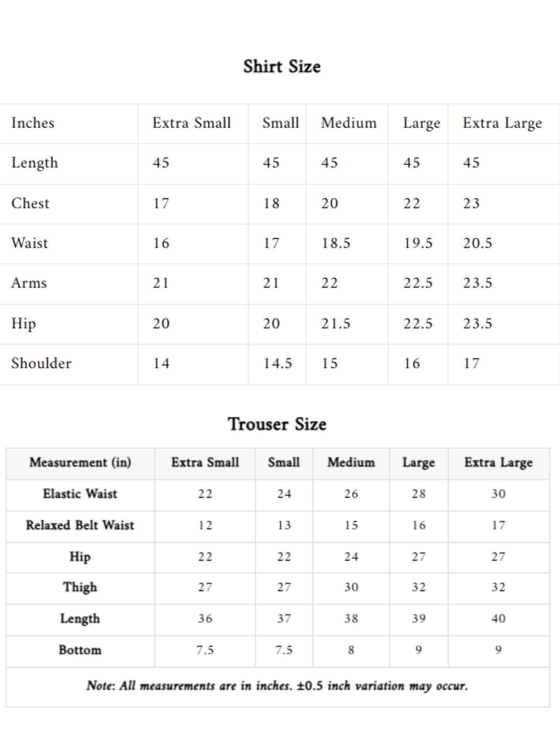
Task: Click the Shirt Size heading
Action: tap(282, 67)
